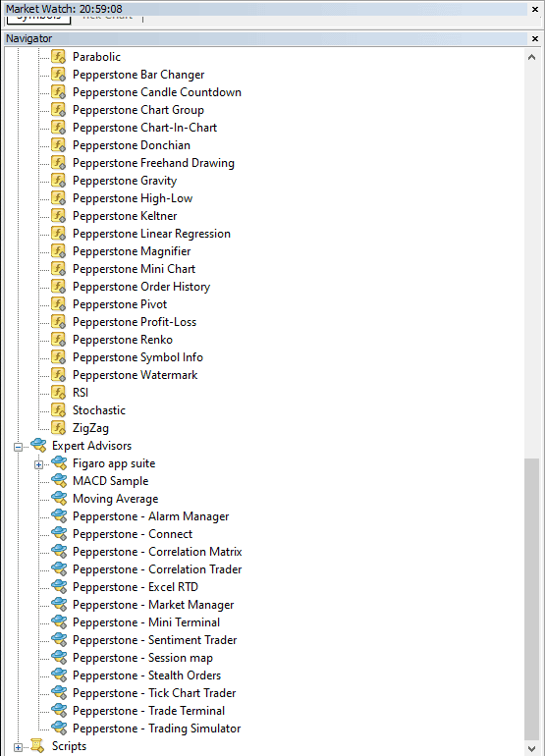Click the scrollbar up arrow
Image resolution: width=545 pixels, height=756 pixels.
pos(531,57)
